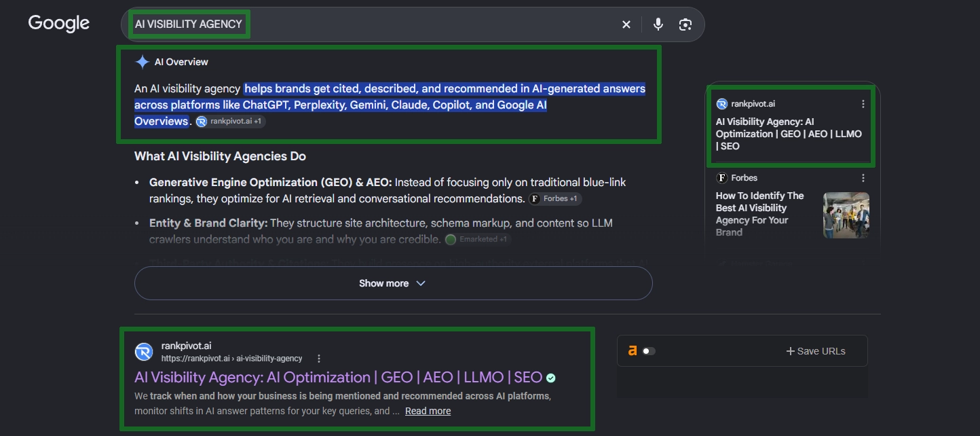Click the rankpivot.ai favicon in the search result

coord(144,352)
